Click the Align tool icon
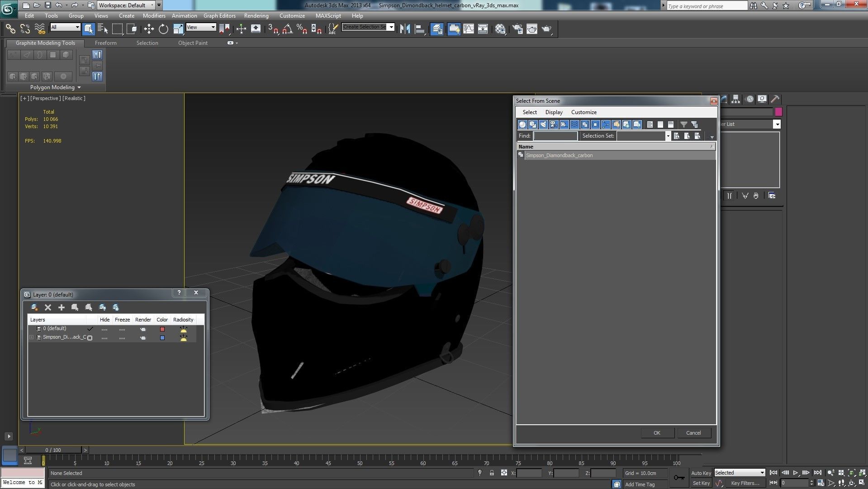This screenshot has height=489, width=868. pyautogui.click(x=420, y=29)
